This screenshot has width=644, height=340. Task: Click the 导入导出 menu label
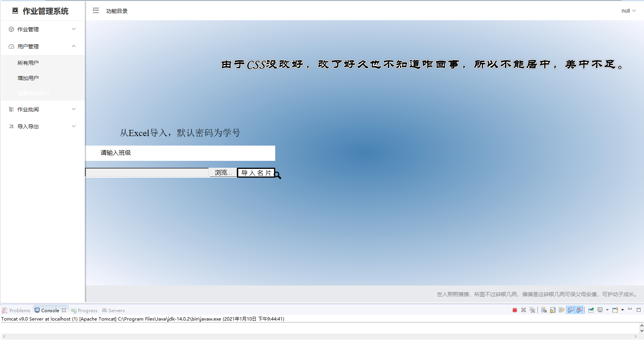click(x=28, y=127)
